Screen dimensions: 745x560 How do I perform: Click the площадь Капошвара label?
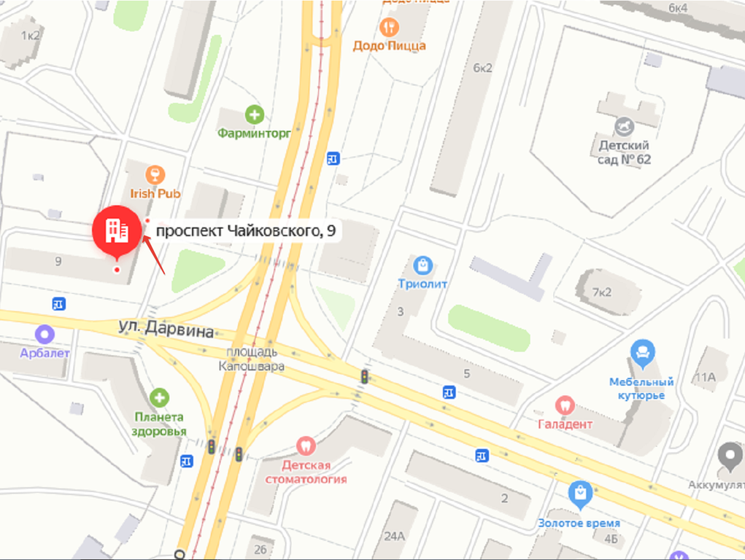[x=252, y=359]
